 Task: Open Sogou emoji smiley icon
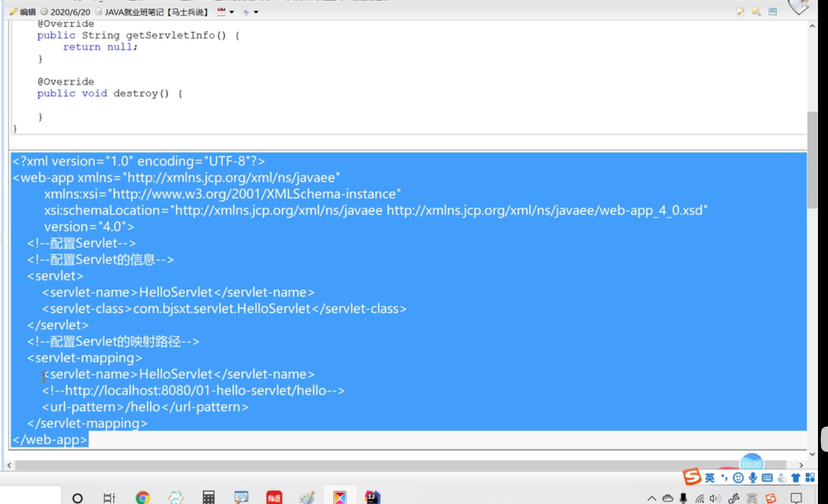(738, 478)
